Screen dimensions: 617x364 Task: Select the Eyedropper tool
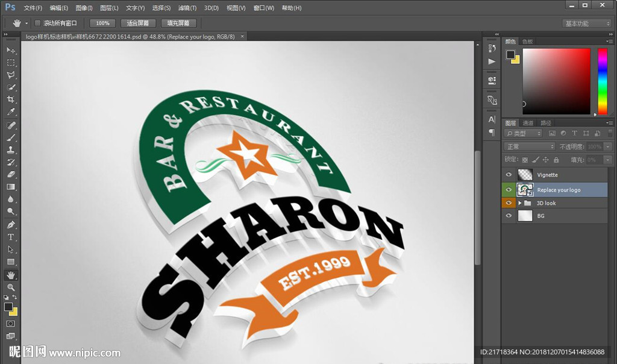(x=11, y=112)
